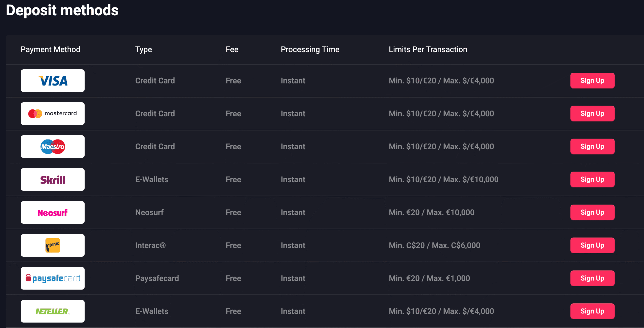Click Neosurf limits Min. €20 / Max. €10,000
Screen dimensions: 644x328
point(432,212)
